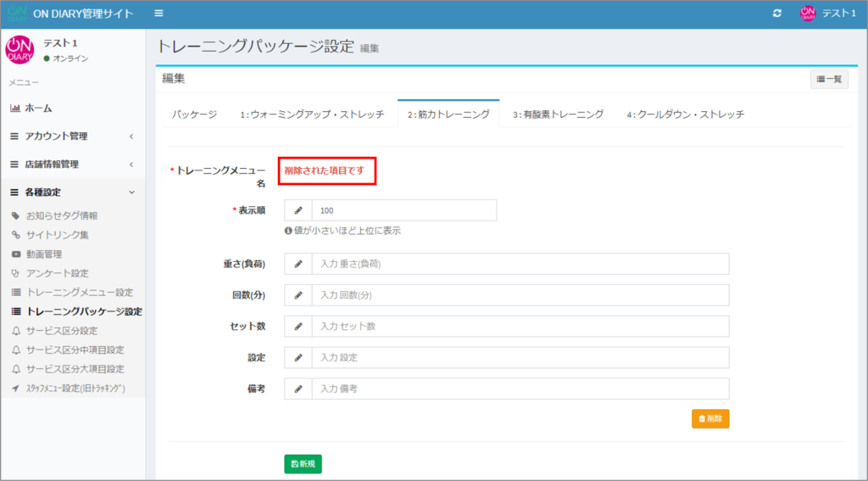Click the ON DIARY avatar in sidebar

pyautogui.click(x=20, y=50)
